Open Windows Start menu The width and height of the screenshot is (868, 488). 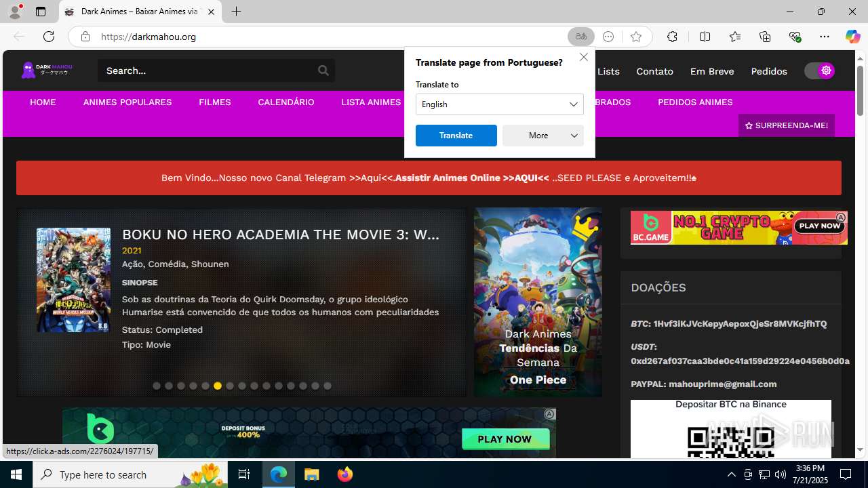click(16, 474)
